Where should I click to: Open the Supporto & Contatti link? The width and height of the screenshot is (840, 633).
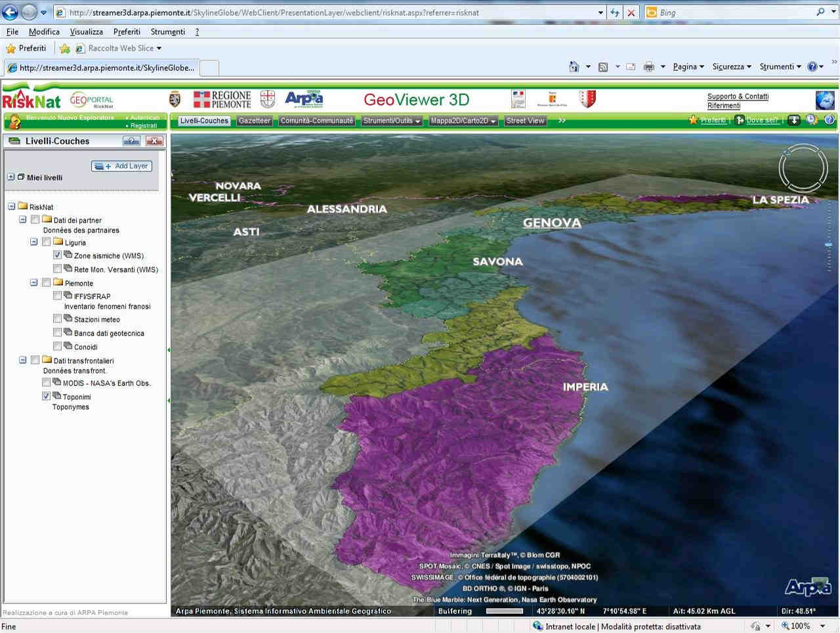(738, 97)
